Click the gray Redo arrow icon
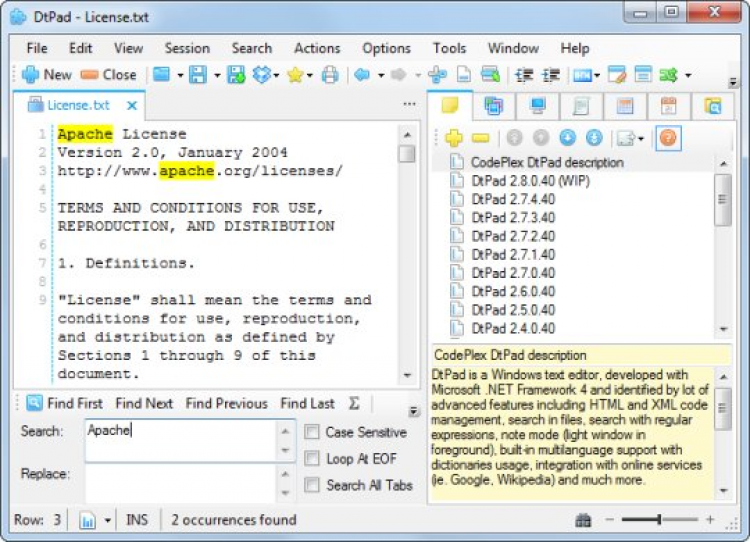 point(398,75)
